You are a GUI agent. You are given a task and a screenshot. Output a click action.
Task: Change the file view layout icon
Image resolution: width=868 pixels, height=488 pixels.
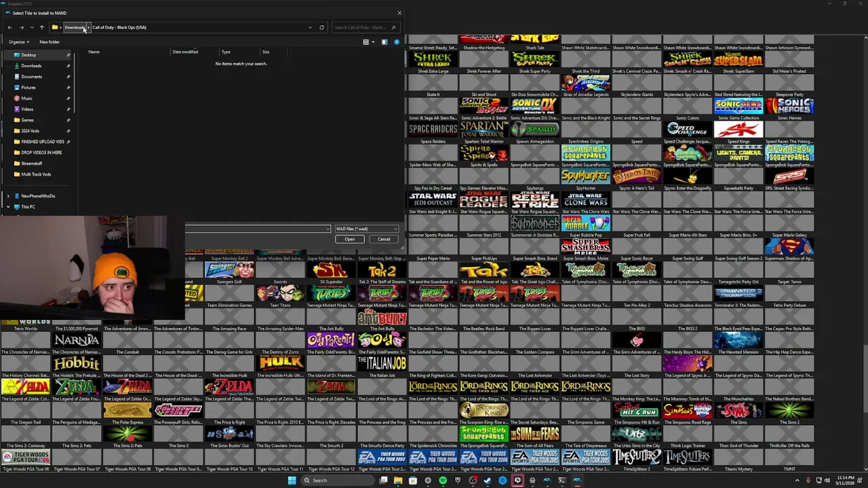366,42
